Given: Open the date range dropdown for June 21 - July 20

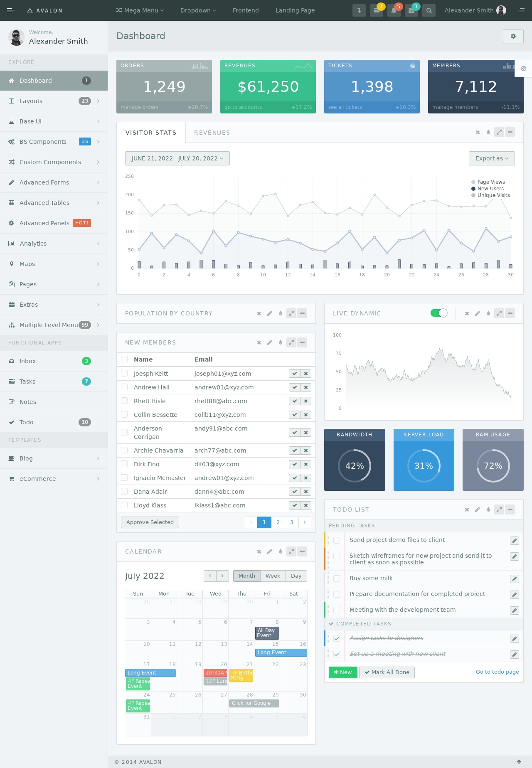Looking at the screenshot, I should pyautogui.click(x=177, y=158).
